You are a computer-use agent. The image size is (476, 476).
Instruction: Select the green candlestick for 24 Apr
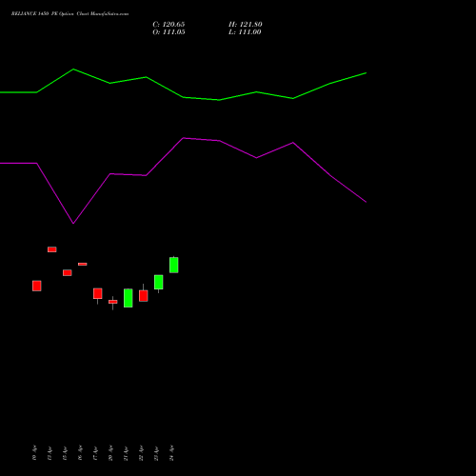point(174,265)
